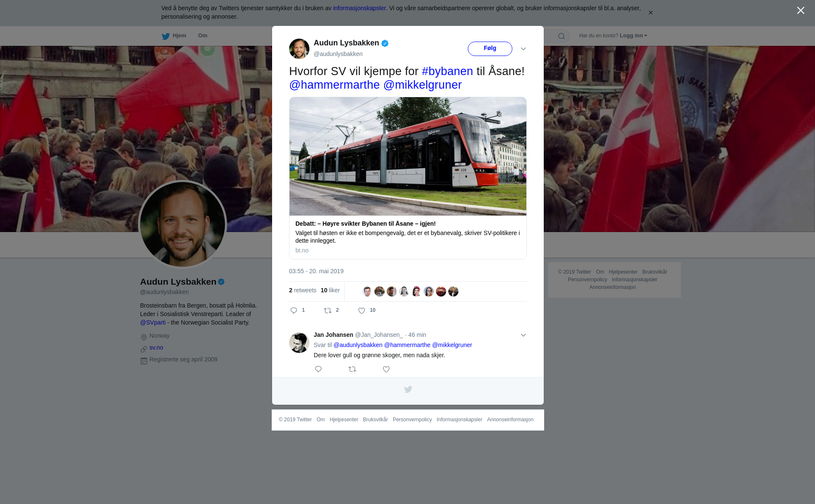Close the tweet overlay dialog
Screen dimensions: 815x504
[x=801, y=11]
